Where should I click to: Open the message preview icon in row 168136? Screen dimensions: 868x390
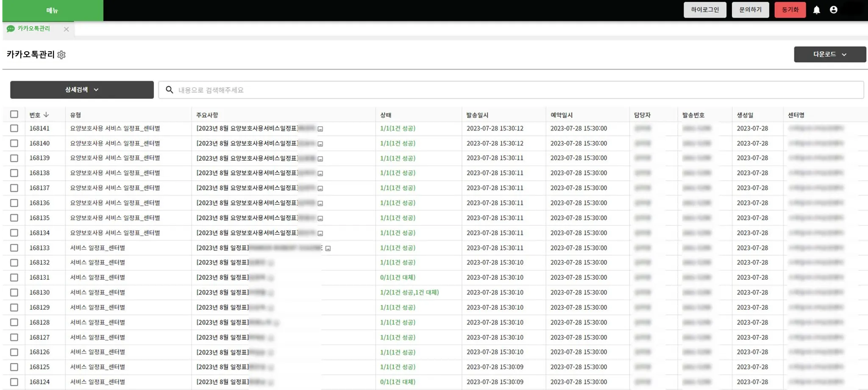(320, 203)
